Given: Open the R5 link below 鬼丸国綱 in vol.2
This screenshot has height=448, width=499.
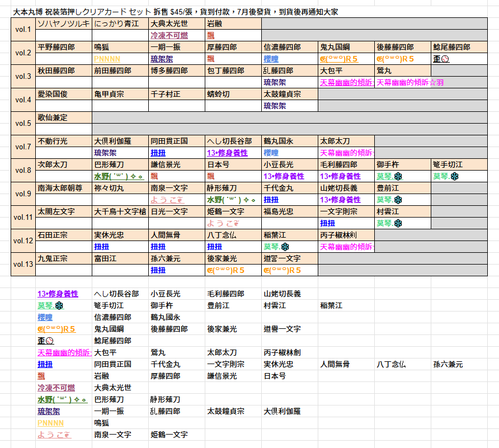Looking at the screenshot, I should (x=339, y=59).
